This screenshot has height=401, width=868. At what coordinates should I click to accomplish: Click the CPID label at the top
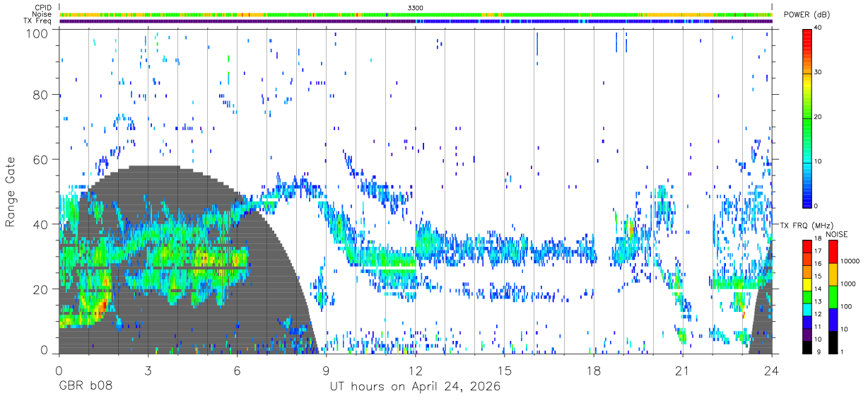[42, 7]
